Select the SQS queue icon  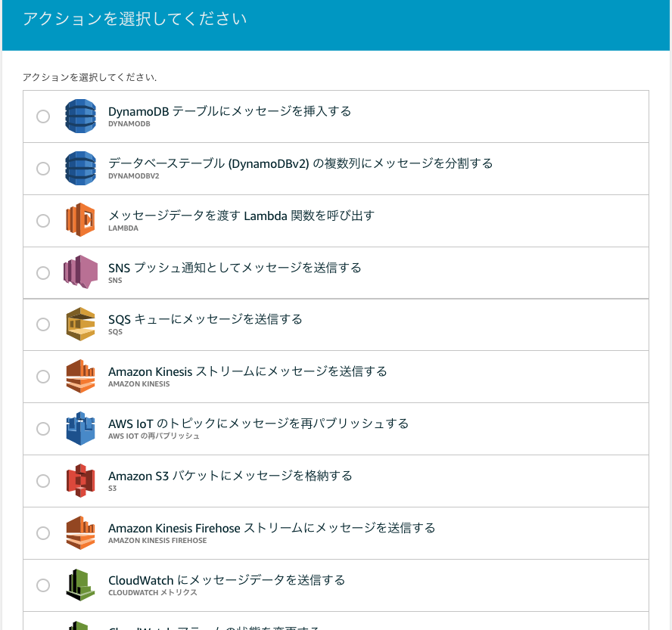tap(79, 324)
